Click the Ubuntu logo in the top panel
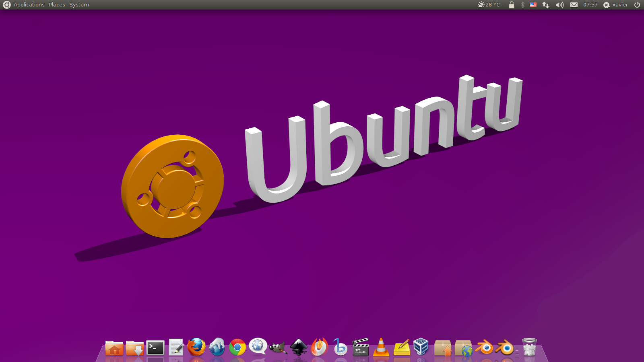The image size is (644, 362). pos(7,5)
